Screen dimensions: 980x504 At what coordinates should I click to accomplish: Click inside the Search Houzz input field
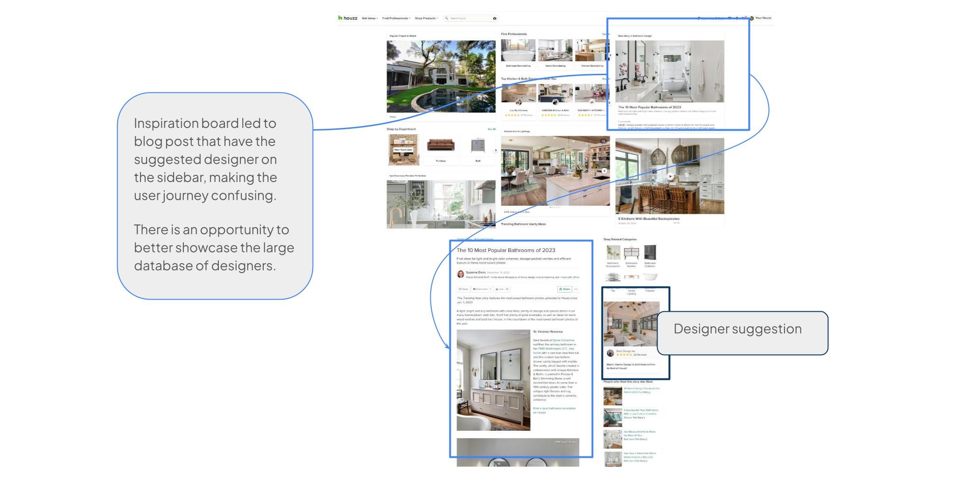pos(467,18)
